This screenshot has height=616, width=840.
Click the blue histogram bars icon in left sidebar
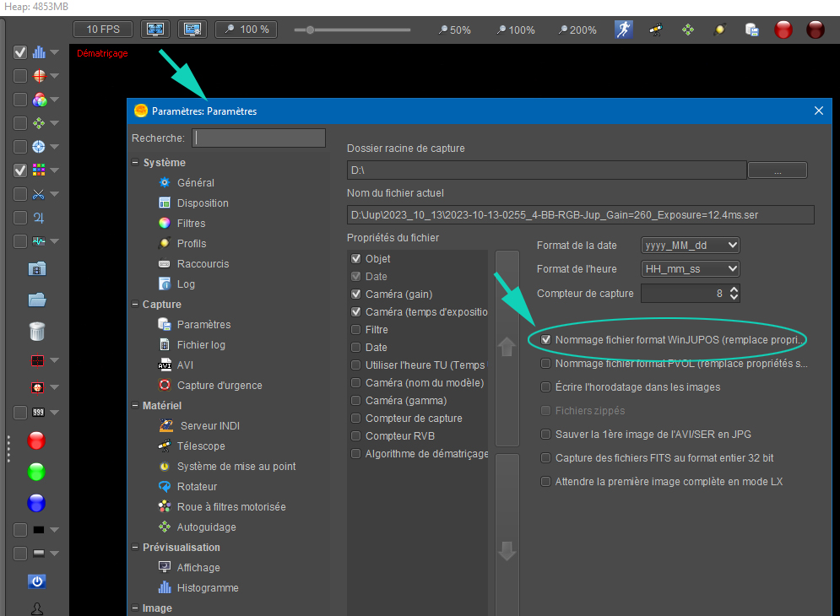click(39, 52)
